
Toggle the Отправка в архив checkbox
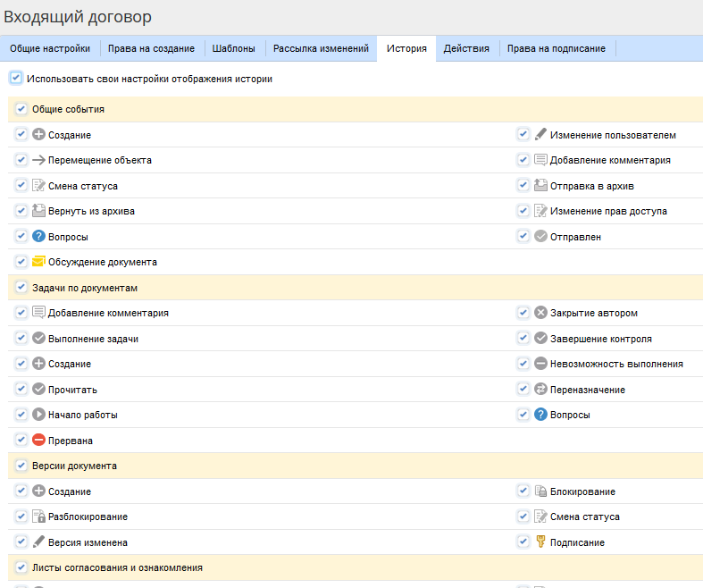coord(523,186)
